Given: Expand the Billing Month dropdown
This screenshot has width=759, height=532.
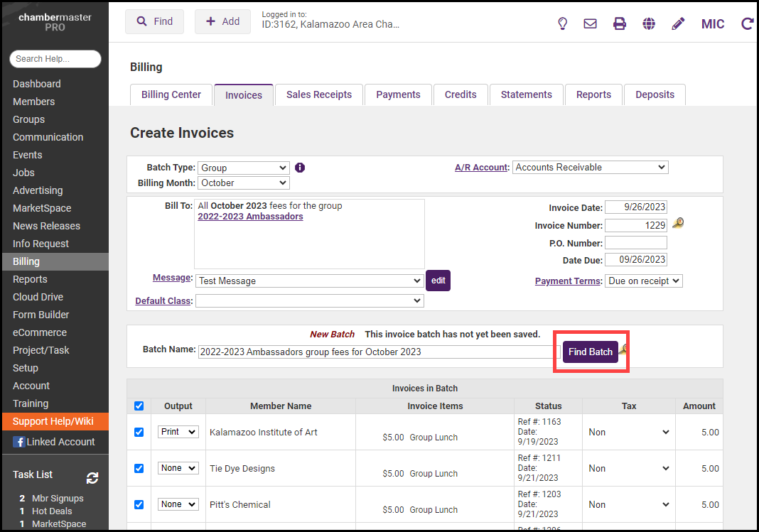Looking at the screenshot, I should pos(243,183).
